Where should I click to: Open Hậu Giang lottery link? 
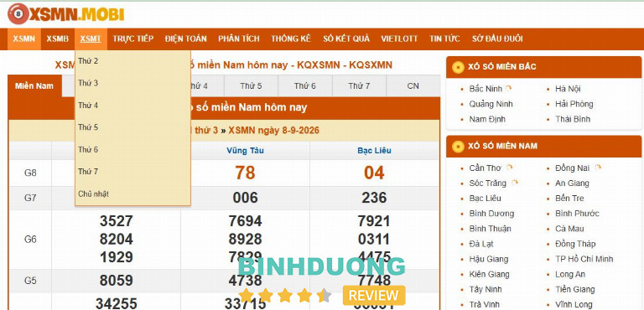coord(489,259)
